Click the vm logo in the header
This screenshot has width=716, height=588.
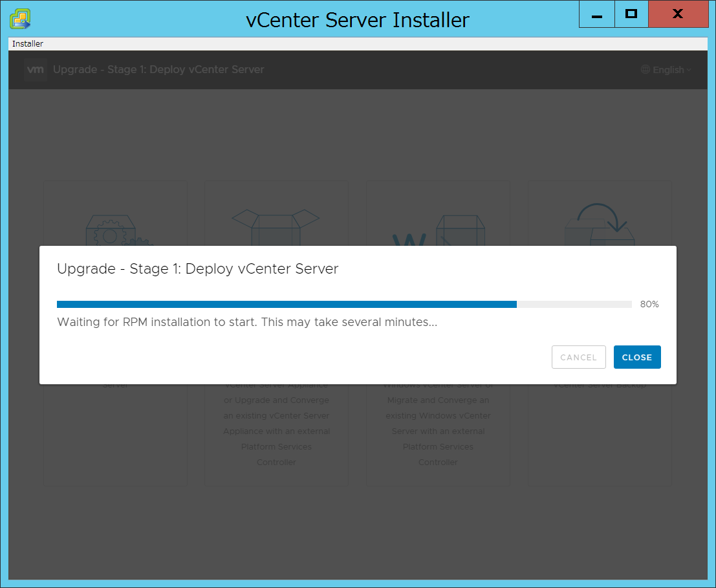(x=36, y=69)
